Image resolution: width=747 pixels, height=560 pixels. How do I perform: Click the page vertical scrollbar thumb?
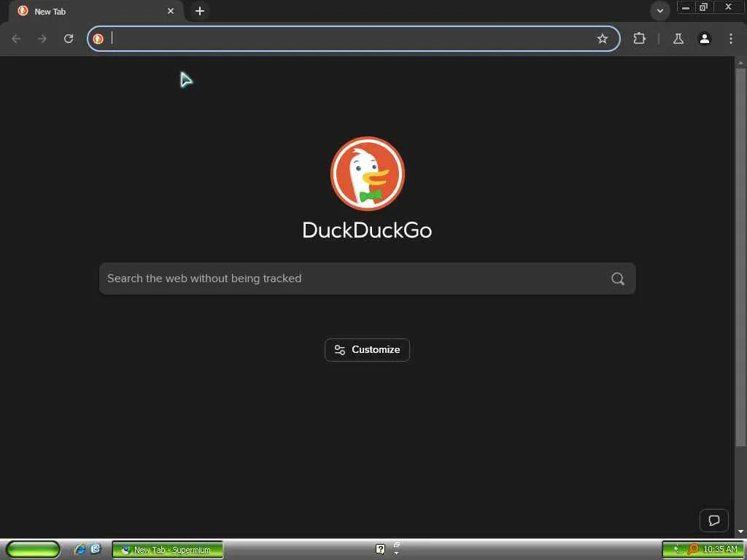(x=740, y=257)
